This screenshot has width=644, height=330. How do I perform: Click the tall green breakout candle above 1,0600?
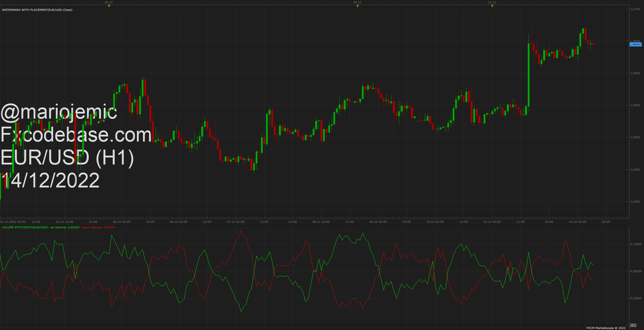pos(529,75)
